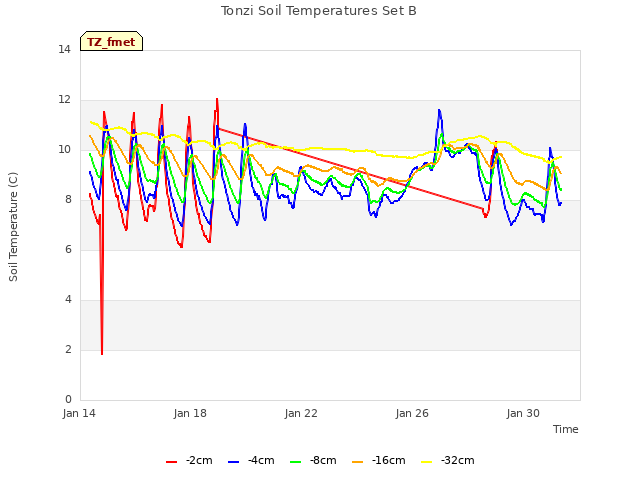Screen dimensions: 640x480
Task: Click the Jan 14 x-axis tick label
Action: coord(79,413)
